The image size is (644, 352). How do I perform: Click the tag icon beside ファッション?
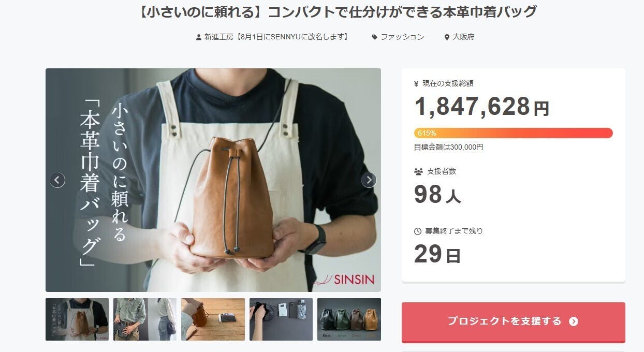(x=374, y=37)
